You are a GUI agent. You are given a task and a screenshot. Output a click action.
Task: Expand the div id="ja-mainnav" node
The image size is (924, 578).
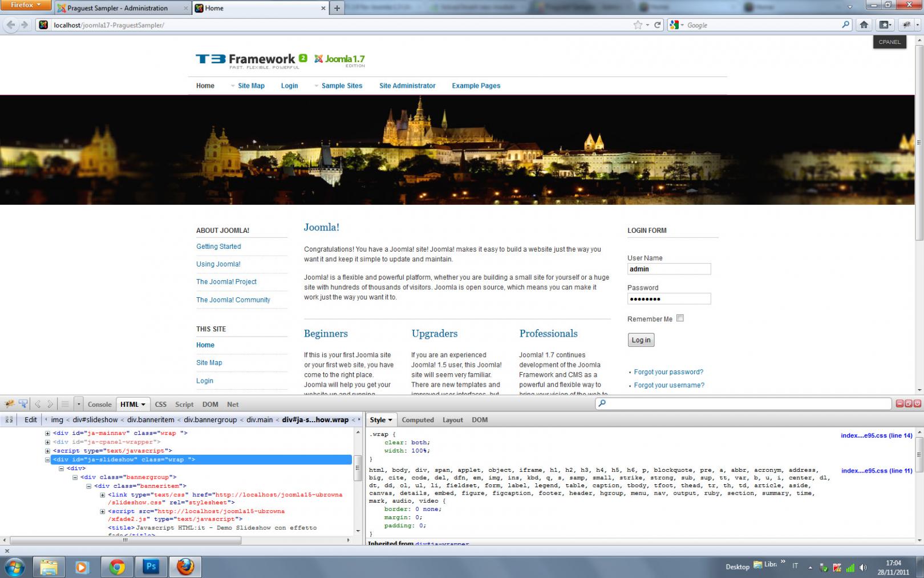pos(48,433)
